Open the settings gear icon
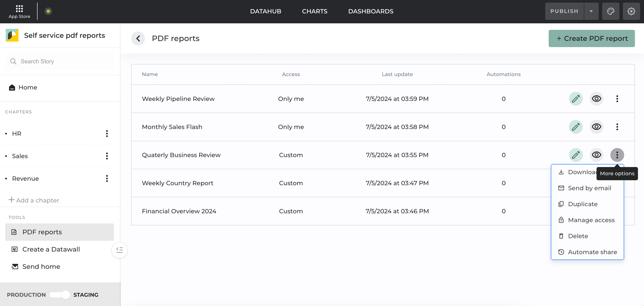This screenshot has height=306, width=644. click(x=631, y=11)
